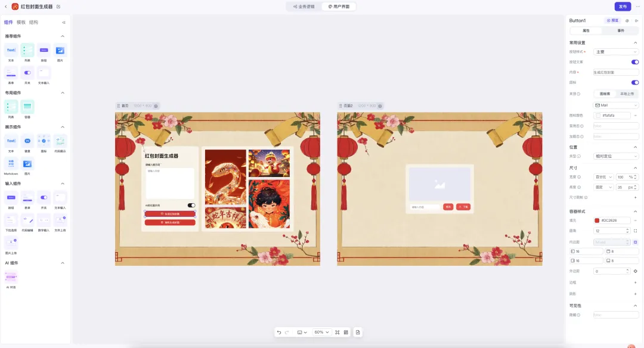Collapse the 常用设置 section
The width and height of the screenshot is (644, 348).
[636, 43]
